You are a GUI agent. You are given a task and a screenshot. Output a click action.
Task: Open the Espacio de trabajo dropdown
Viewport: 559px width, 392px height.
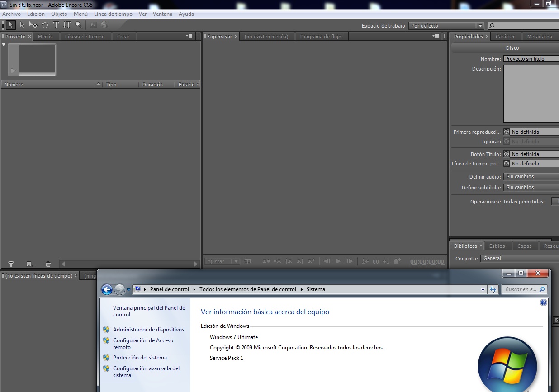446,26
